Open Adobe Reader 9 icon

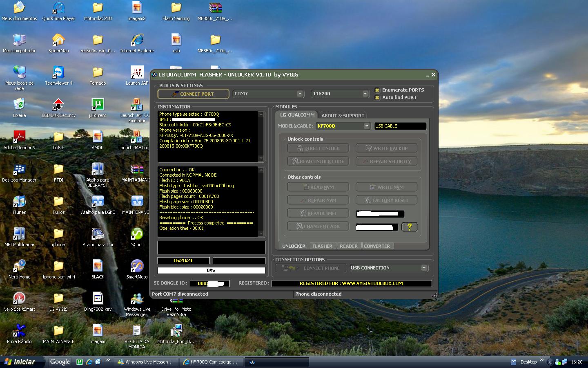click(19, 140)
